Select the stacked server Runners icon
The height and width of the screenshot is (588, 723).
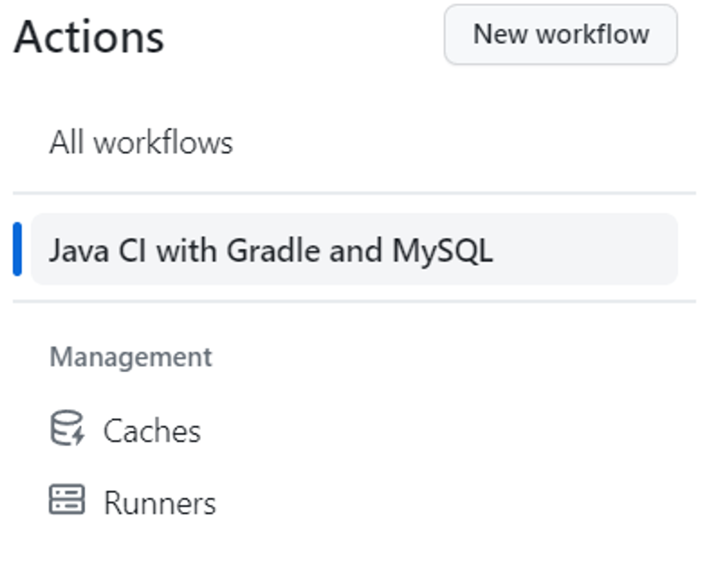click(x=67, y=499)
